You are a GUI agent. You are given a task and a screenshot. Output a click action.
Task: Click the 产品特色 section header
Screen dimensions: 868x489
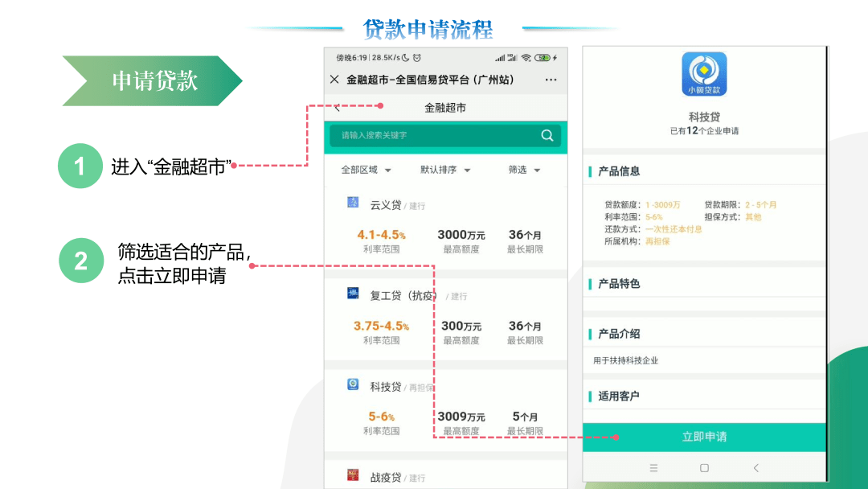(x=619, y=284)
